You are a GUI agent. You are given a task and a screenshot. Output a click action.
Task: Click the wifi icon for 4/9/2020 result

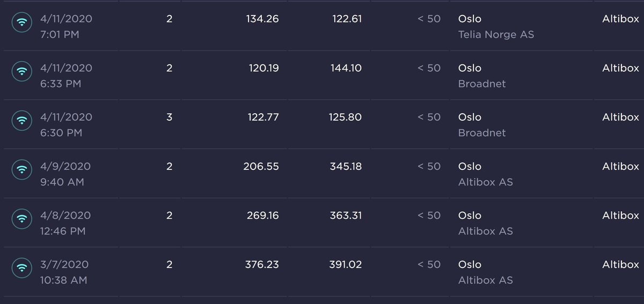(x=22, y=169)
